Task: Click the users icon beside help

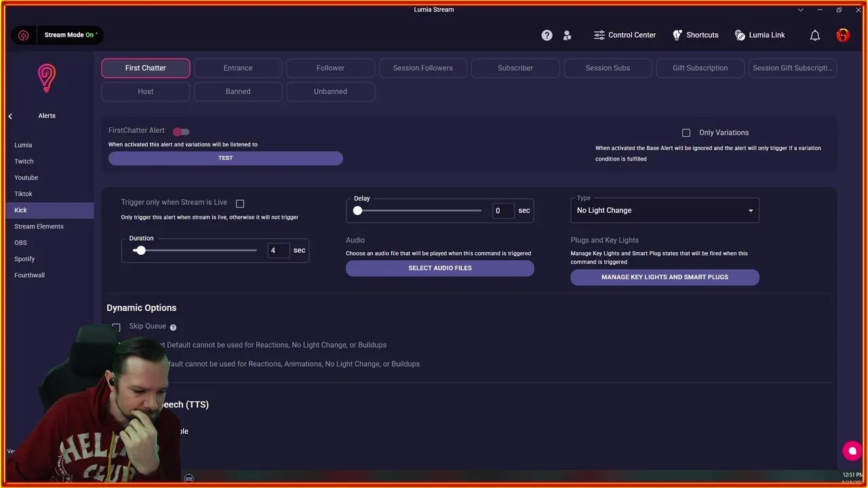Action: [x=568, y=35]
